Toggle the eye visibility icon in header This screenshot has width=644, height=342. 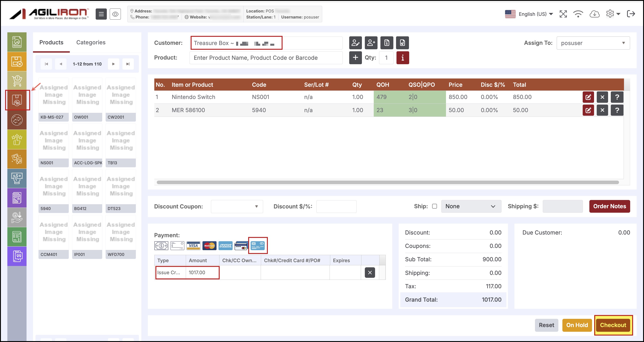(x=115, y=14)
